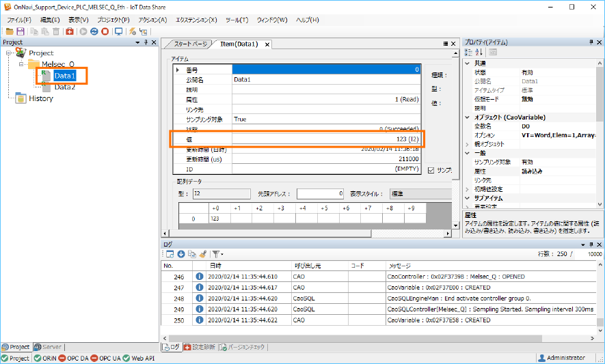This screenshot has width=605, height=364.
Task: Click the gray play start toolbar icon
Action: pyautogui.click(x=83, y=31)
